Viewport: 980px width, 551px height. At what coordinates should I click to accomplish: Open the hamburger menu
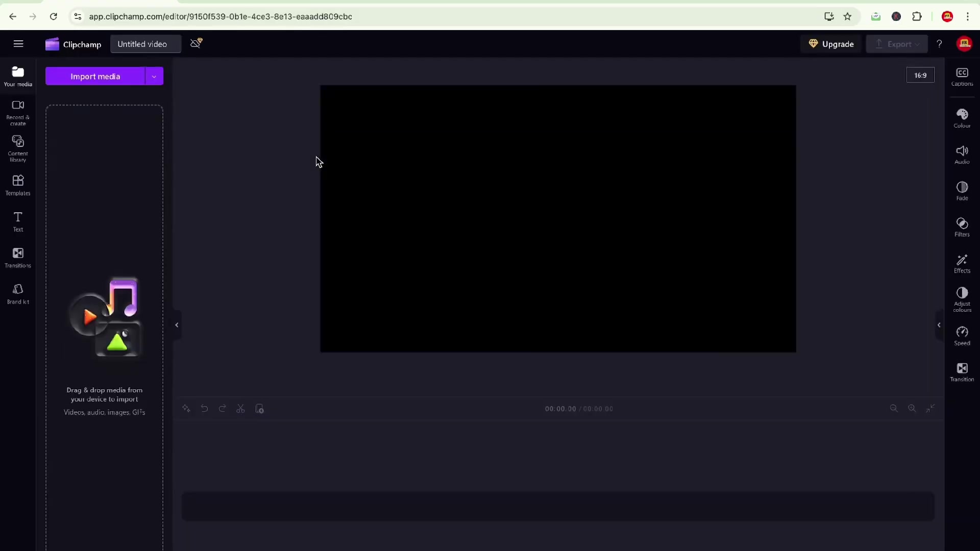(x=18, y=44)
